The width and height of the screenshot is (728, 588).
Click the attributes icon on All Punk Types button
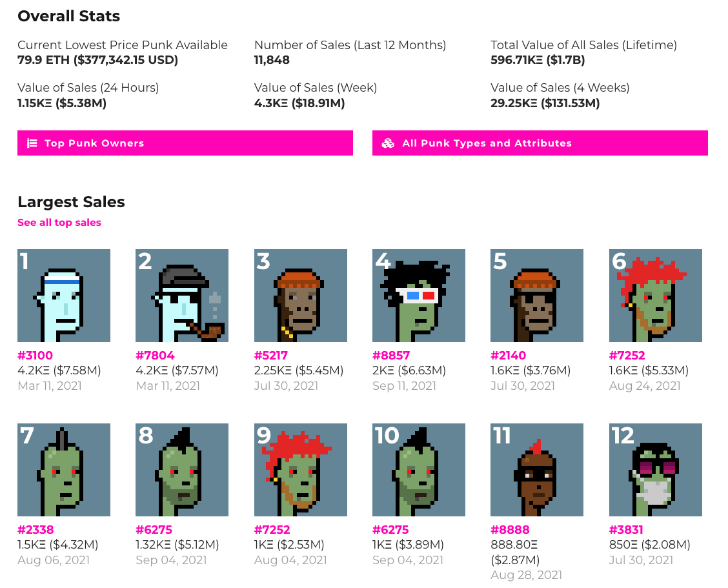click(x=388, y=143)
